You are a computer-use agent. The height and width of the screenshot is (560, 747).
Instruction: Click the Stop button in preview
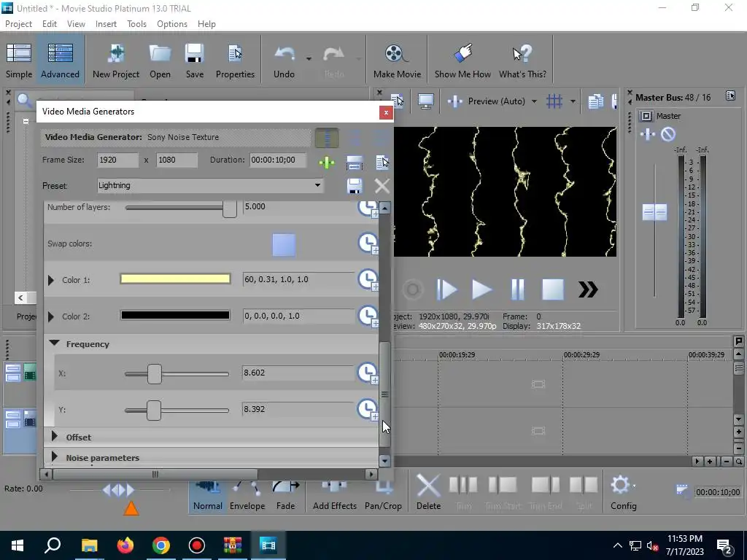point(553,289)
